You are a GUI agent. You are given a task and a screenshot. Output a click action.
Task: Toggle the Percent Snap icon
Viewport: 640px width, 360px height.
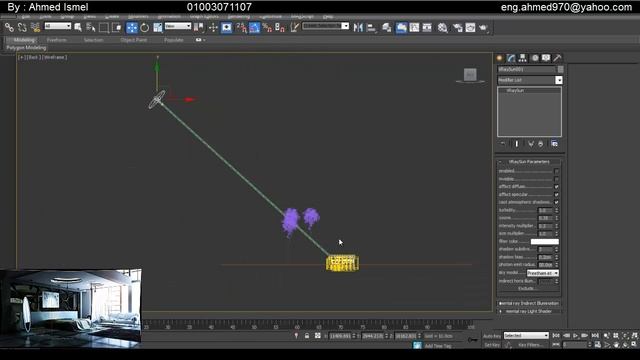(267, 27)
